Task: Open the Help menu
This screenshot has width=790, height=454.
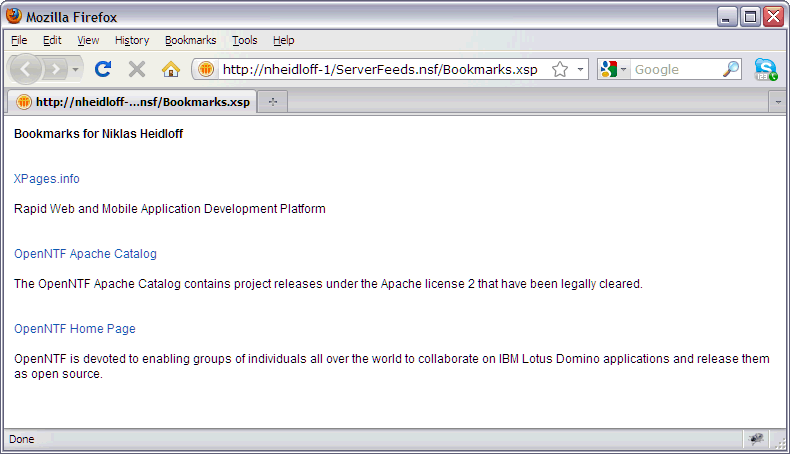Action: pyautogui.click(x=284, y=40)
